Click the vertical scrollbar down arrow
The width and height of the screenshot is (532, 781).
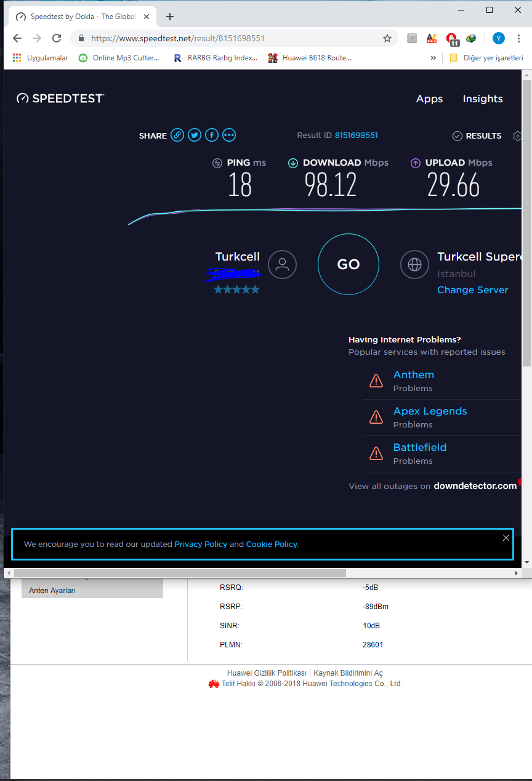click(x=526, y=562)
